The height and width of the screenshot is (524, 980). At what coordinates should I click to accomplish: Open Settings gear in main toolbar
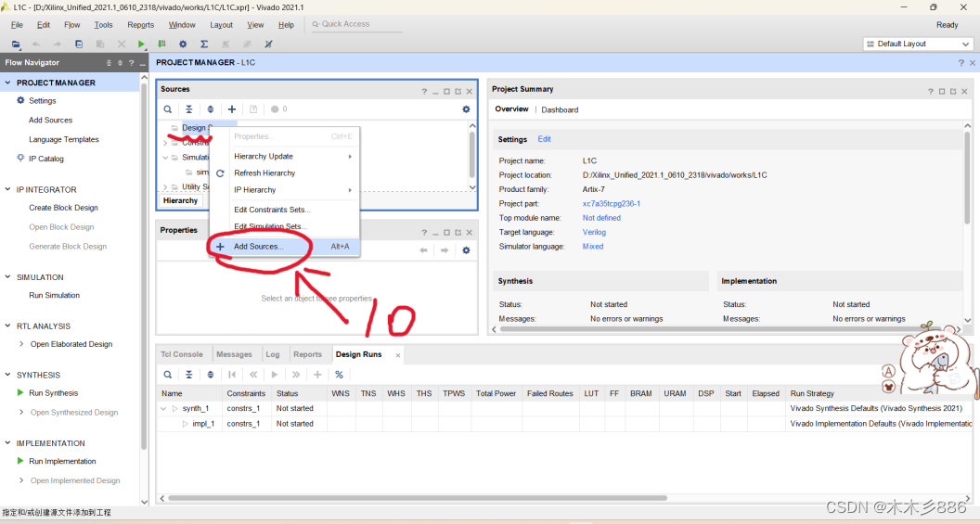click(183, 44)
